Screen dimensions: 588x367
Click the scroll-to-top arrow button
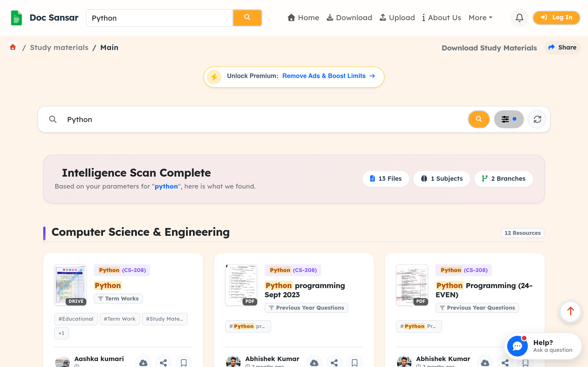570,311
